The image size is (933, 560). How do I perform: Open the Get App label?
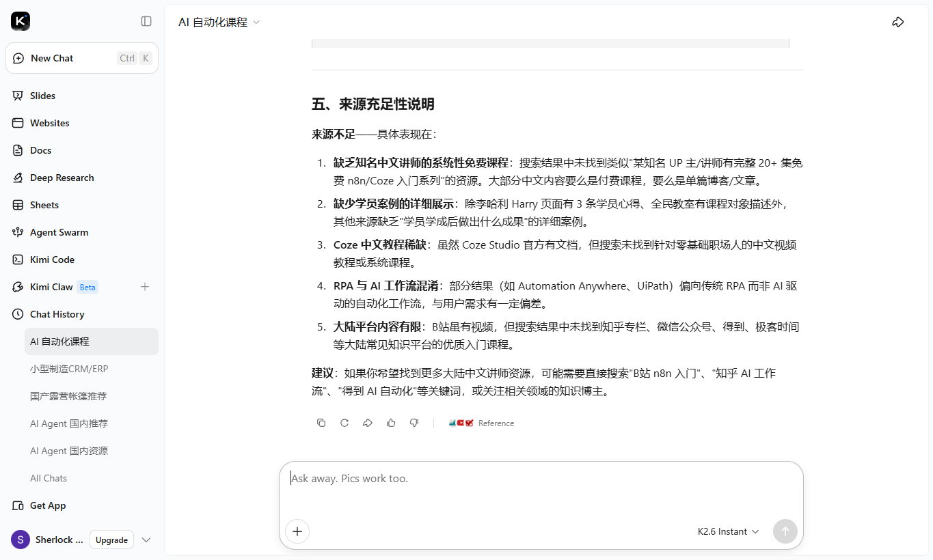pyautogui.click(x=48, y=505)
